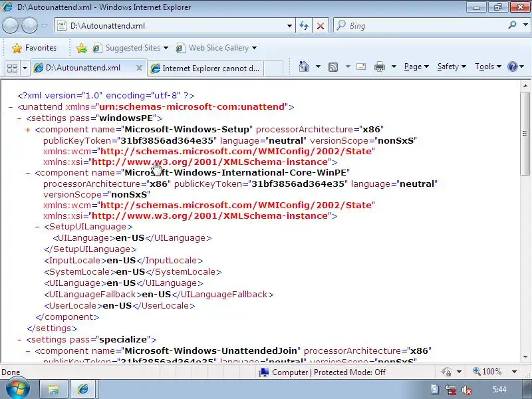The height and width of the screenshot is (399, 532).
Task: Open Suggested Sites link
Action: pos(130,48)
